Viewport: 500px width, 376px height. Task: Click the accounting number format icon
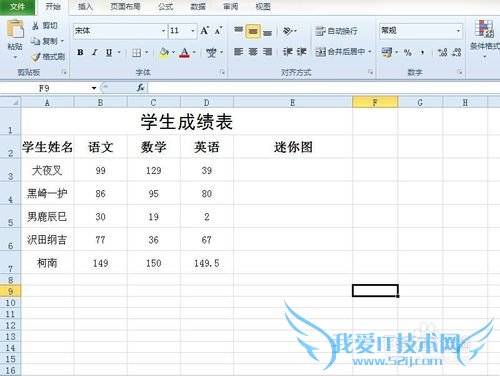[387, 52]
